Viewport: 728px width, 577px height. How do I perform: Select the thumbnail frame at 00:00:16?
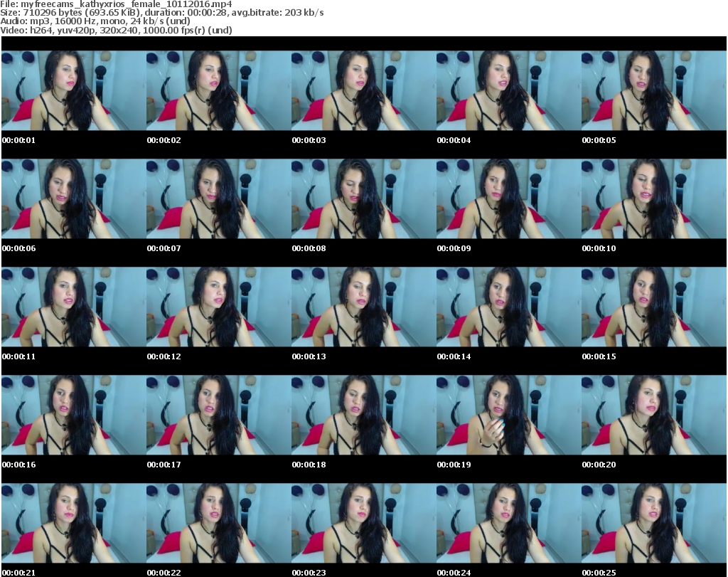tap(74, 415)
